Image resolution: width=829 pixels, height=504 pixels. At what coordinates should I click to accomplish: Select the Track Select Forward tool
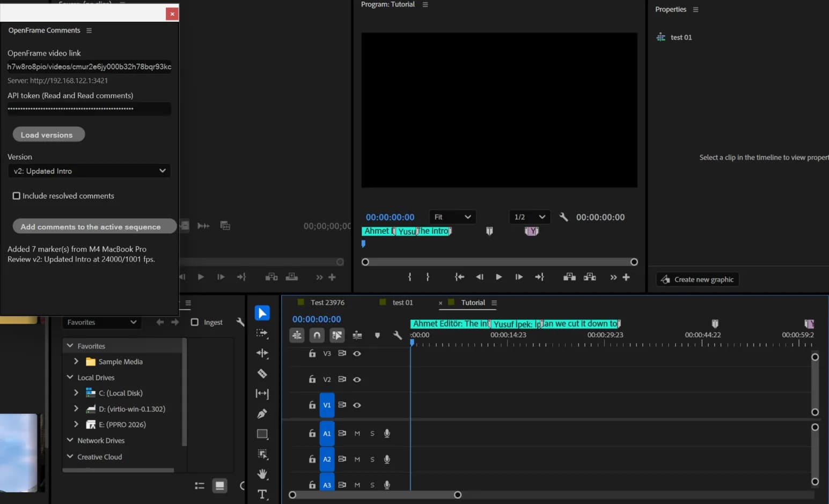point(262,333)
